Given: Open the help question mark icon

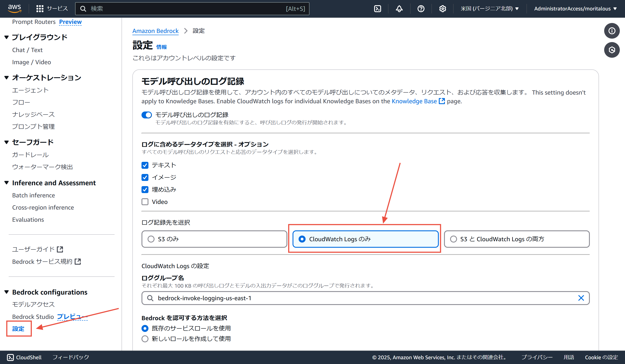Looking at the screenshot, I should click(x=421, y=9).
